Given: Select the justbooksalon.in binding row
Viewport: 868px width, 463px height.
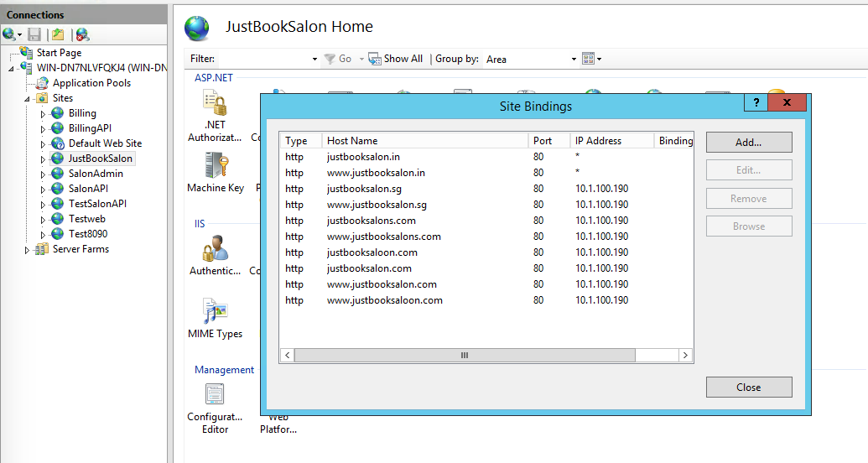Looking at the screenshot, I should [486, 157].
